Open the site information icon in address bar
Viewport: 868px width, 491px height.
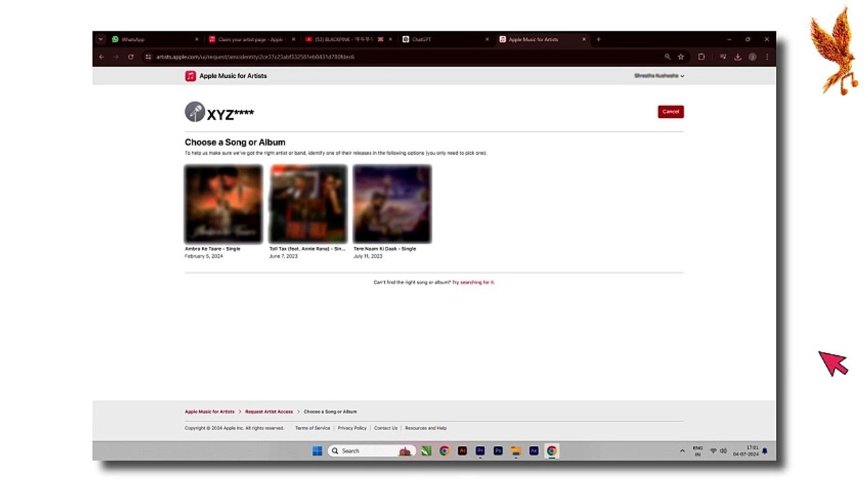(148, 57)
